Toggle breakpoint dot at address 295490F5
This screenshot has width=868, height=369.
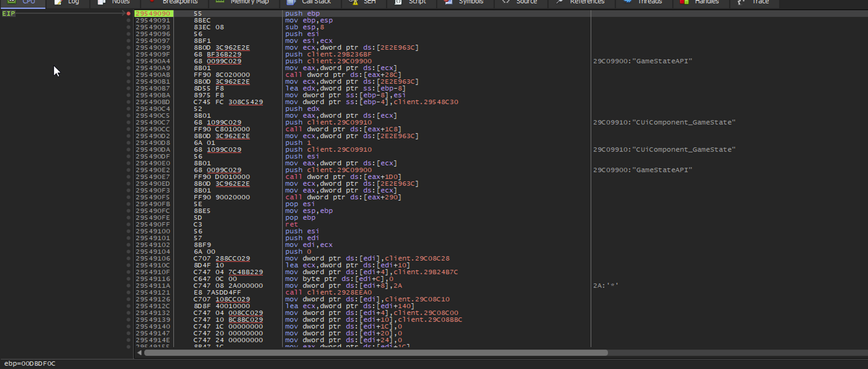click(x=128, y=197)
